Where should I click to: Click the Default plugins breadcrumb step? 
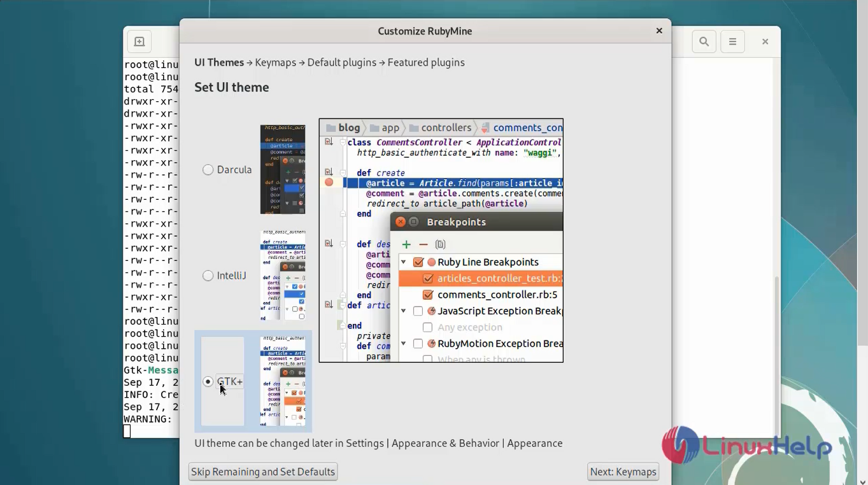[342, 62]
